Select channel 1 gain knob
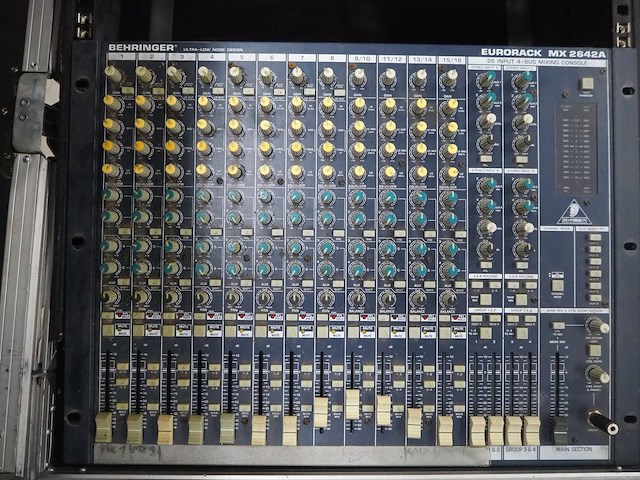 click(113, 74)
